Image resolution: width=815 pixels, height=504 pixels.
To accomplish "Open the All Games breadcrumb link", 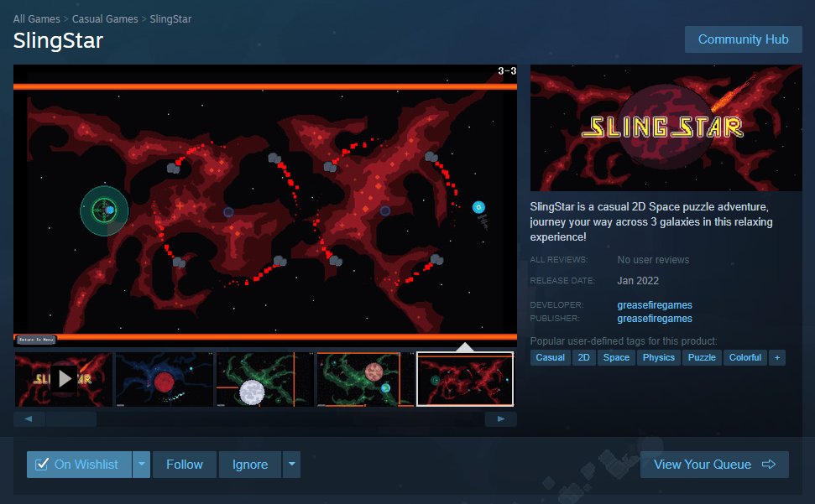I will click(x=36, y=19).
